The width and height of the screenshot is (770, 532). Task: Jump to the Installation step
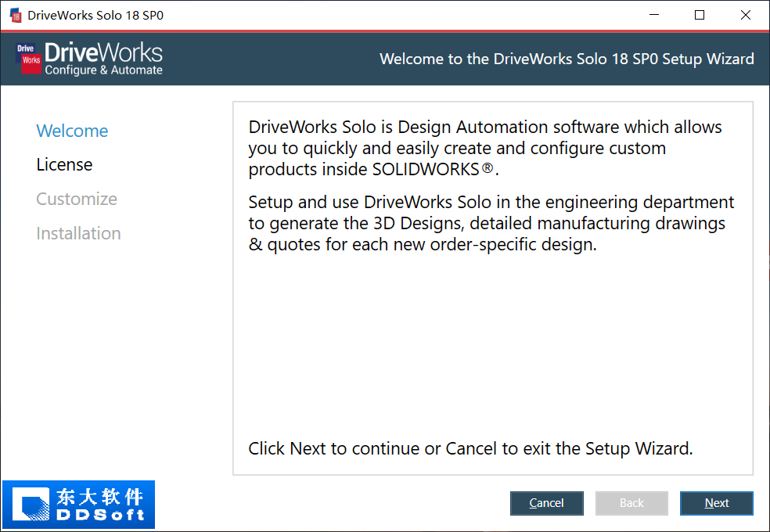click(78, 233)
